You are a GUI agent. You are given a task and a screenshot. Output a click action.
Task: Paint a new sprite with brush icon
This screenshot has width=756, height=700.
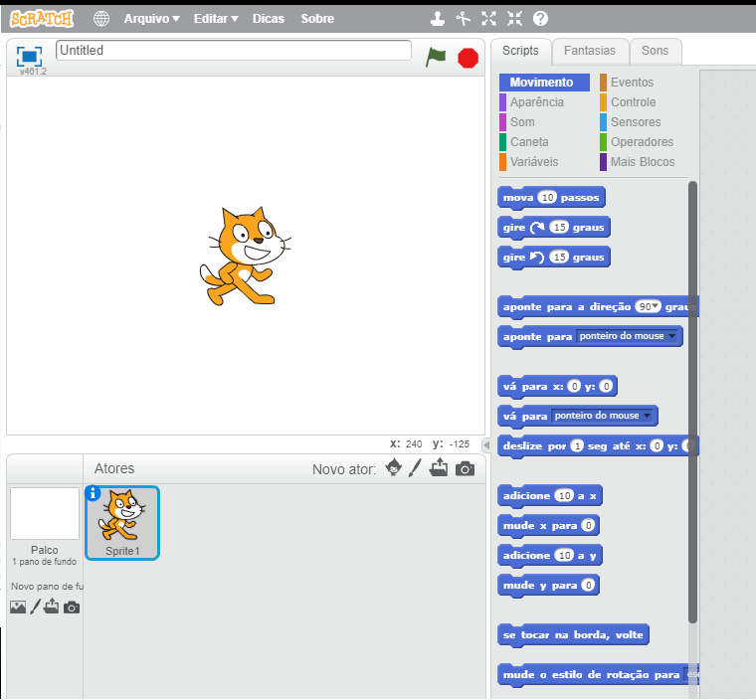point(416,468)
